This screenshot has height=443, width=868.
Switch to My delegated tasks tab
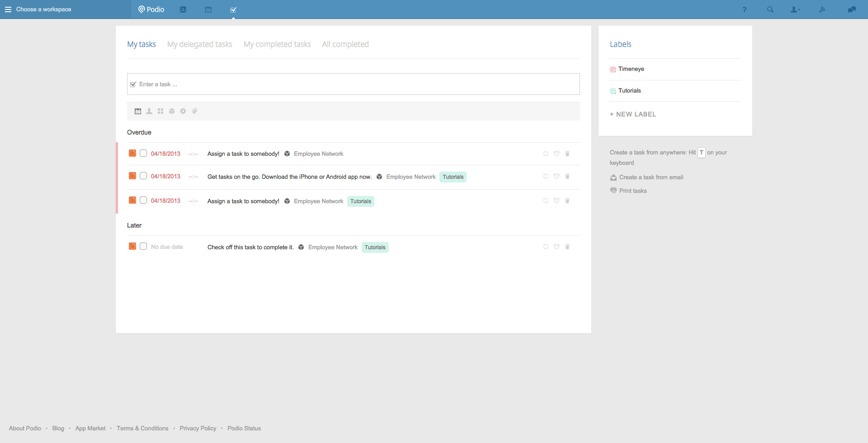click(199, 44)
